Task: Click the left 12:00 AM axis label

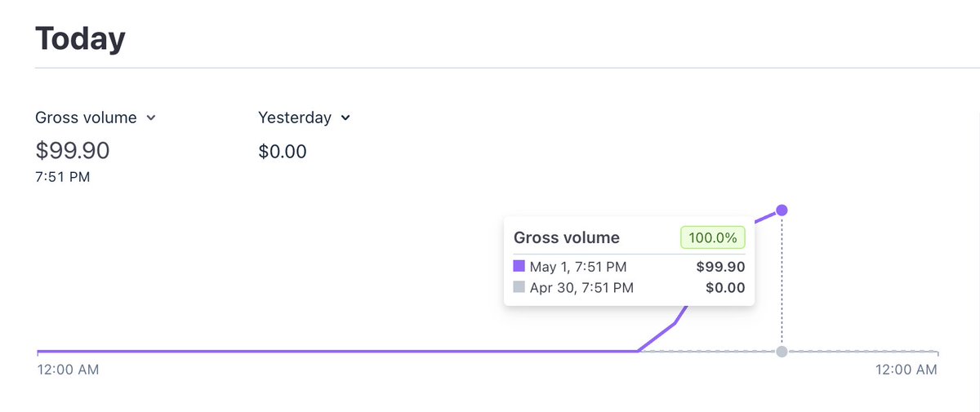Action: 69,370
